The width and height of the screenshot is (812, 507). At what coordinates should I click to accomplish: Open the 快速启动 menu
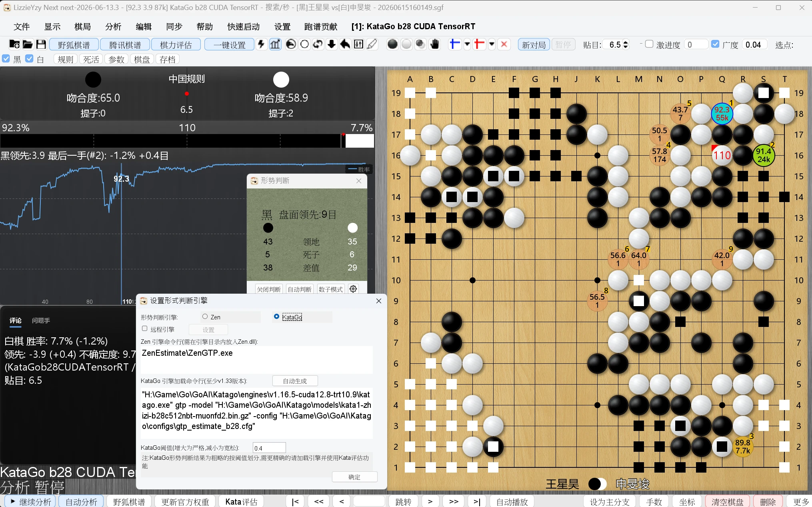(244, 26)
